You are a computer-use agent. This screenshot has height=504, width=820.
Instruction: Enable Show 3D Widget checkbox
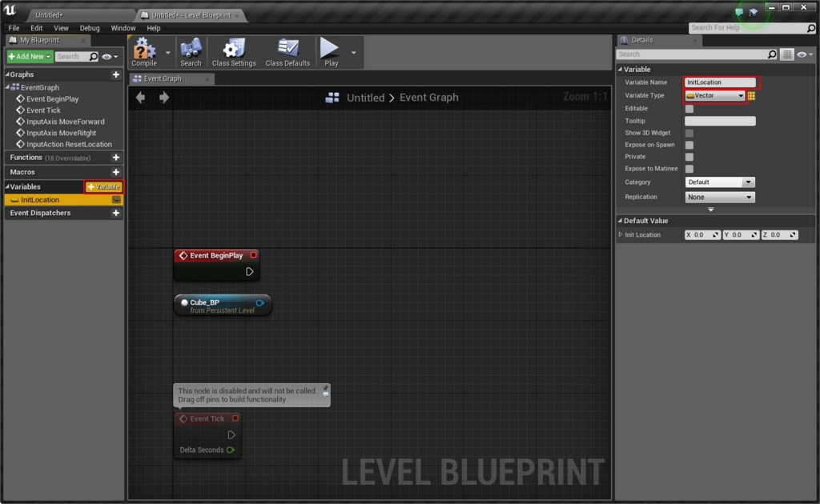[689, 133]
